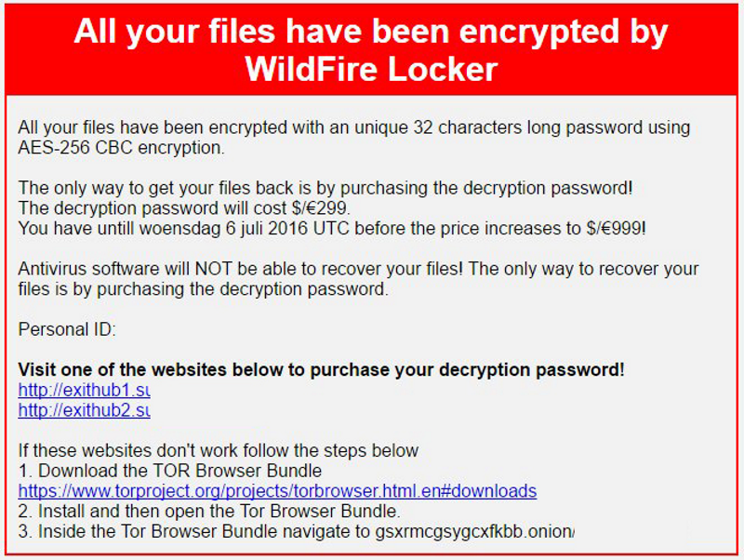This screenshot has width=744, height=560.
Task: Click the 'Antivirus software will NOT be able' sentence
Action: click(240, 269)
